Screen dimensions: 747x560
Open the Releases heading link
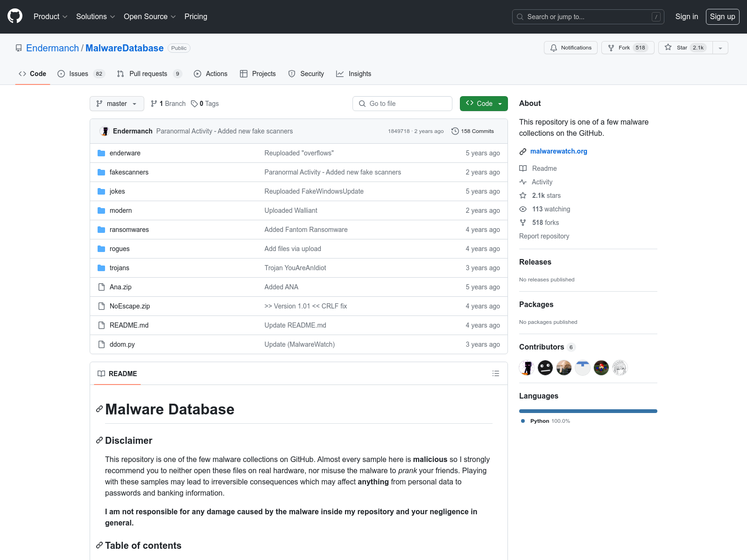(535, 262)
